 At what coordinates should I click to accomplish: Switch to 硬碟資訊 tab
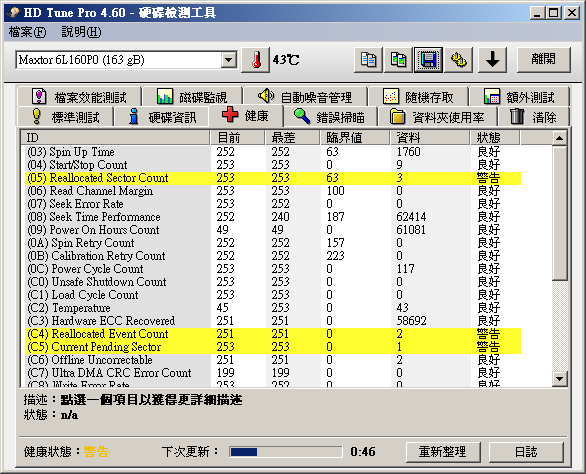[162, 117]
